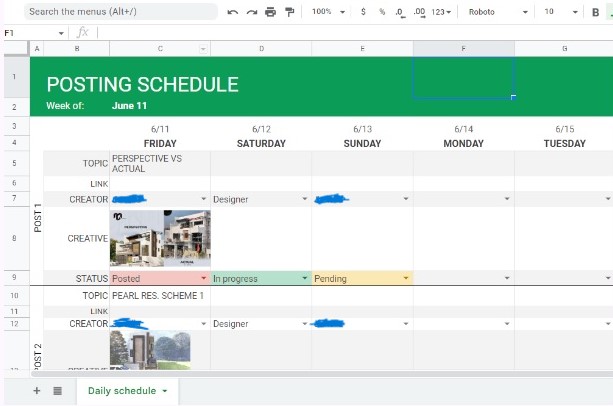Select row 5 header

tap(14, 163)
